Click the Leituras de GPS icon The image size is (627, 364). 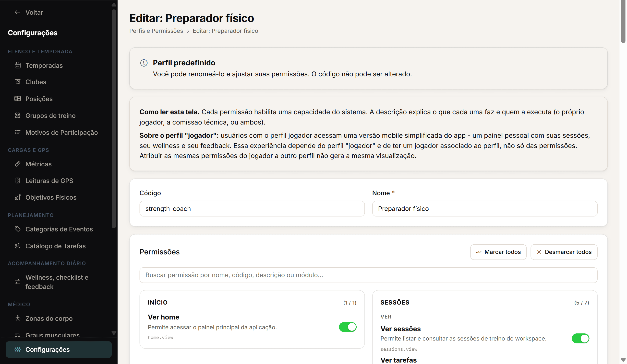[17, 181]
